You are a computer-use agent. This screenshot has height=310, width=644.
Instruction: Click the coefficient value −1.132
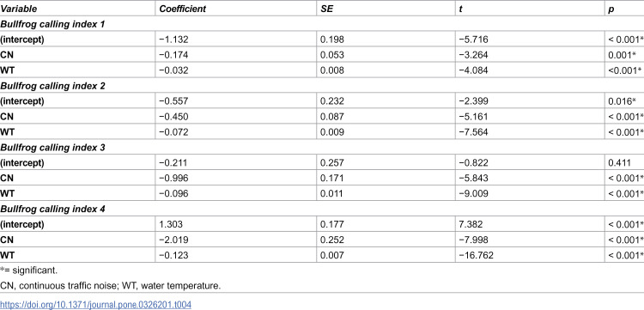click(x=173, y=40)
